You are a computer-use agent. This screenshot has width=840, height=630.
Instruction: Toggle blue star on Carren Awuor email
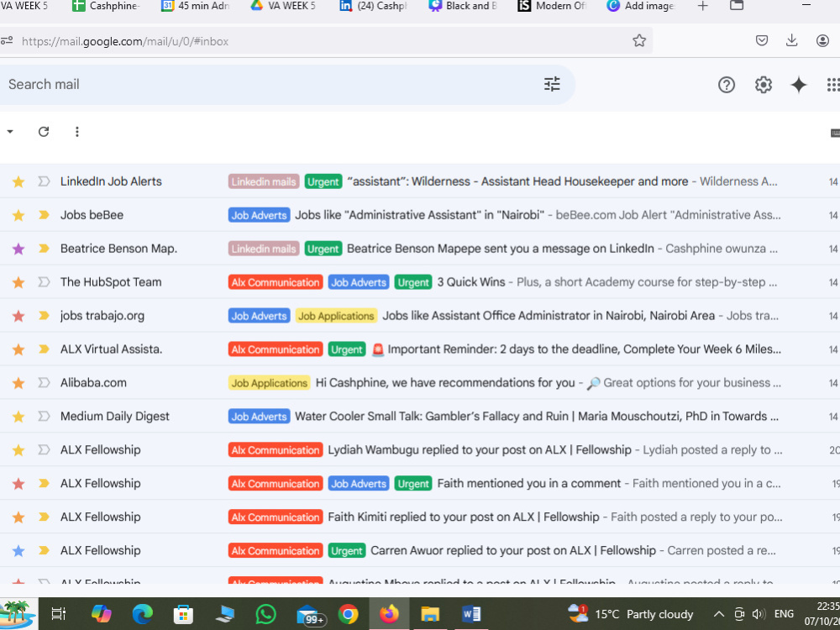(18, 551)
